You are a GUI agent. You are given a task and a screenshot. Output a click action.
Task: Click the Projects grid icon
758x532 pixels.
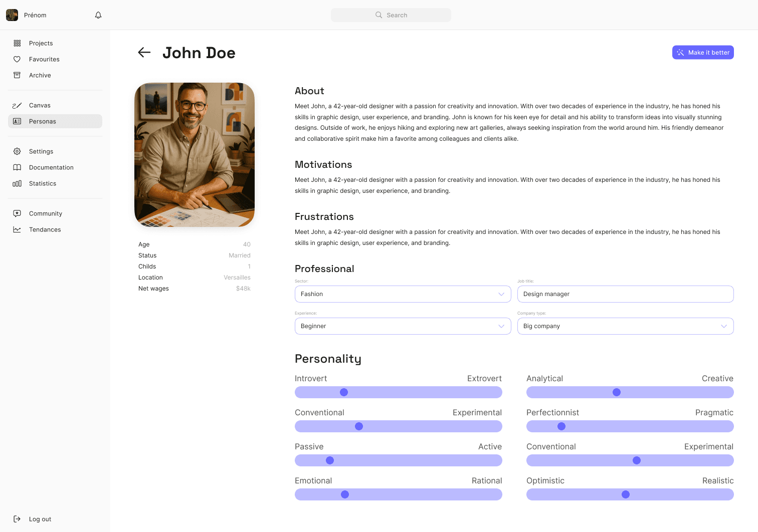tap(17, 43)
